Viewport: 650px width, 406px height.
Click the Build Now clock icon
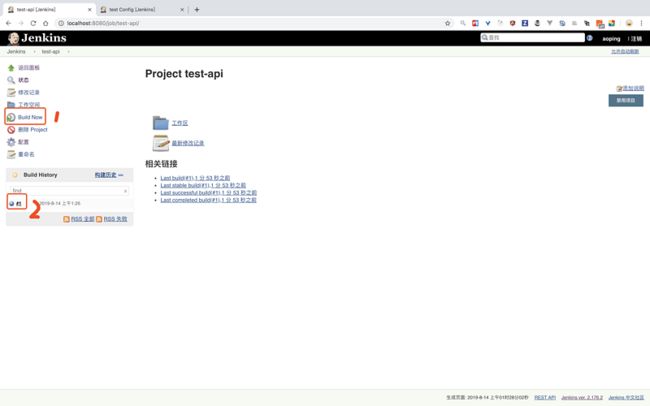[x=11, y=117]
